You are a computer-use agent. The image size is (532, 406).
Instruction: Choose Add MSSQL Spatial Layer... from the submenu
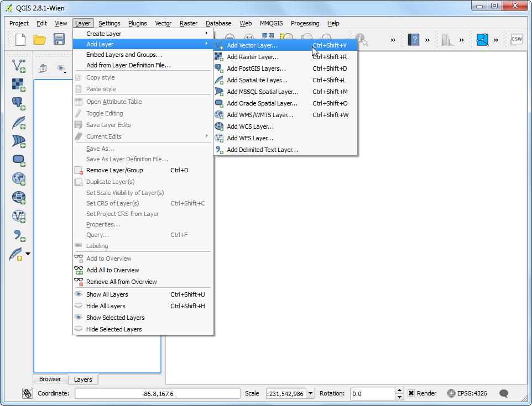pyautogui.click(x=285, y=92)
